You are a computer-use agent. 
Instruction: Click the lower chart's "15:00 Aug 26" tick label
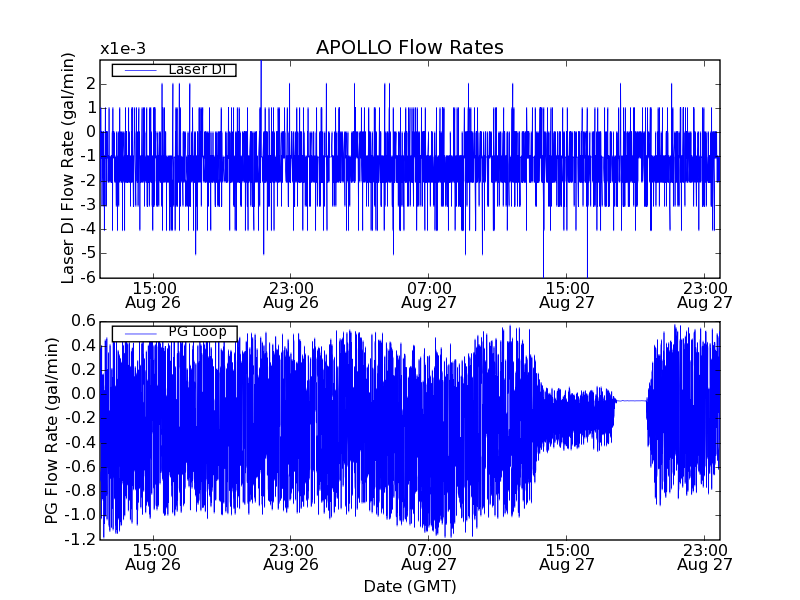153,557
